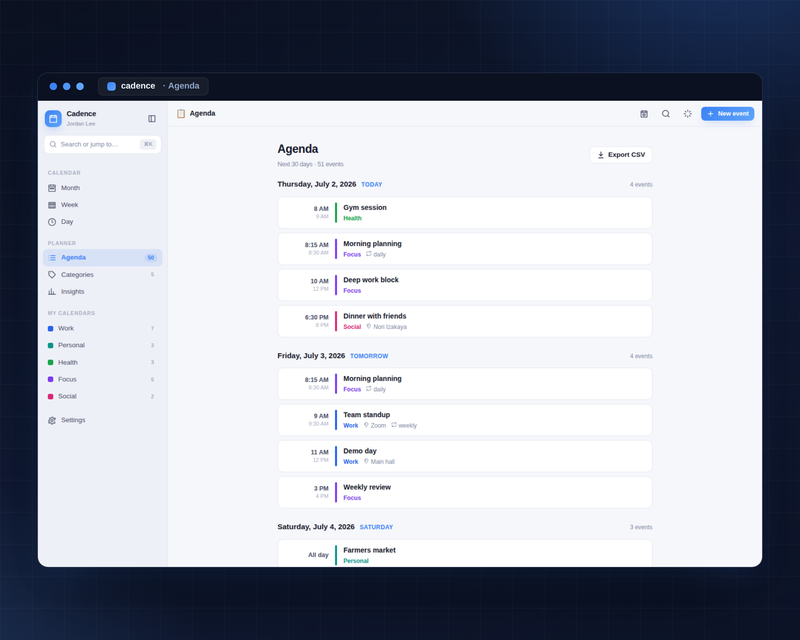
Task: Click the search magnifier in sidebar field
Action: click(x=53, y=144)
